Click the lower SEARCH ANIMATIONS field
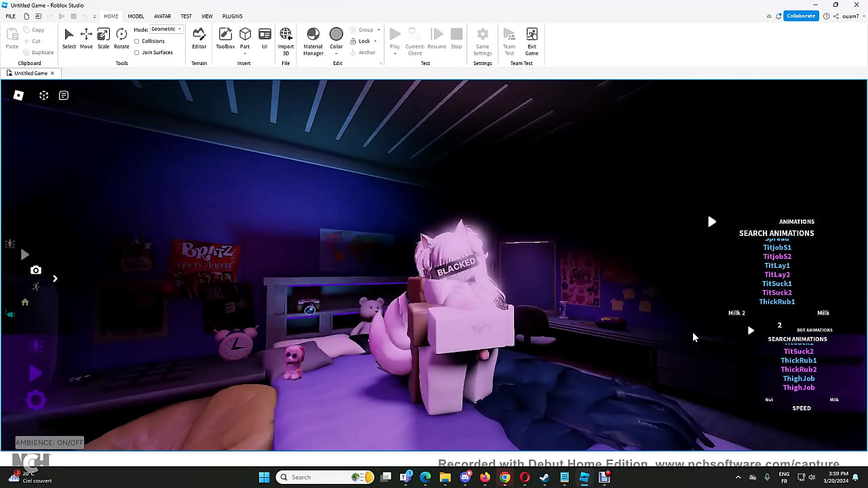Viewport: 868px width, 488px height. 797,339
